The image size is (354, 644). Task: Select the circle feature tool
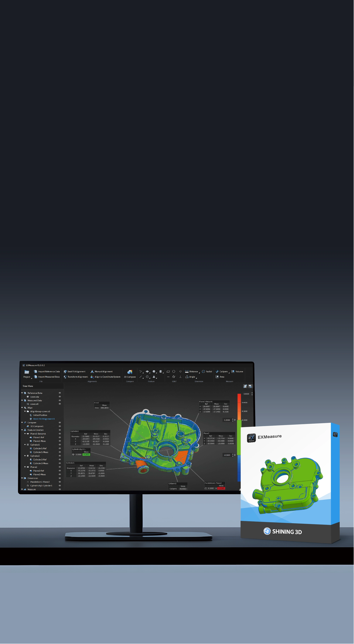click(x=147, y=377)
